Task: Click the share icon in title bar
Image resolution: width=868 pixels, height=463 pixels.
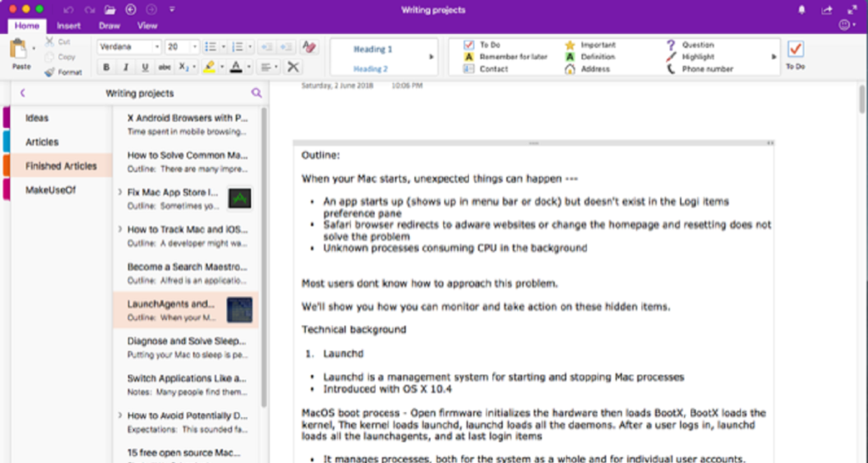Action: click(x=826, y=10)
